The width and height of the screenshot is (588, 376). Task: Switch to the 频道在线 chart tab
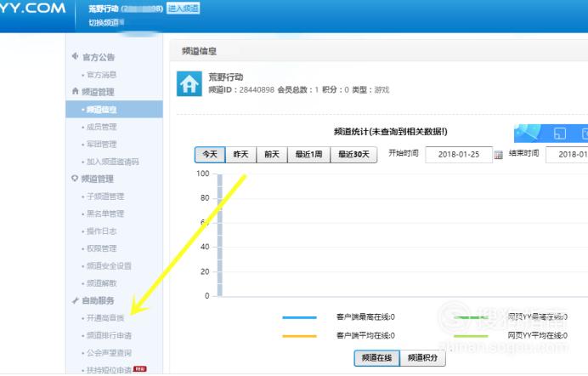pyautogui.click(x=377, y=357)
